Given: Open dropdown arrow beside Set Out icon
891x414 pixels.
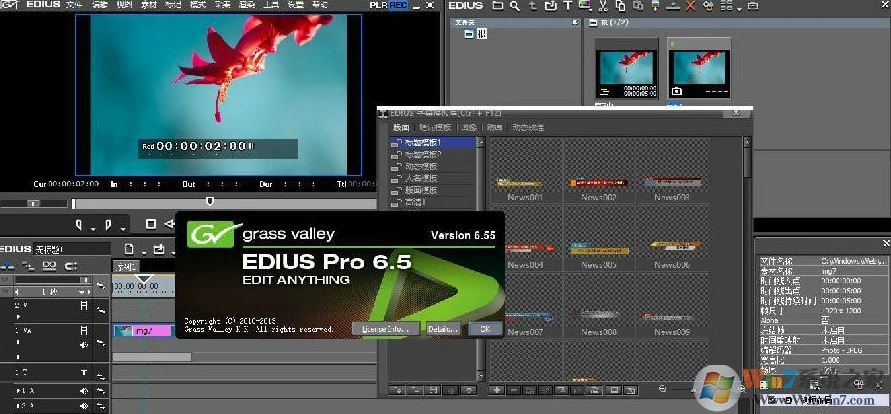Looking at the screenshot, I should (122, 228).
